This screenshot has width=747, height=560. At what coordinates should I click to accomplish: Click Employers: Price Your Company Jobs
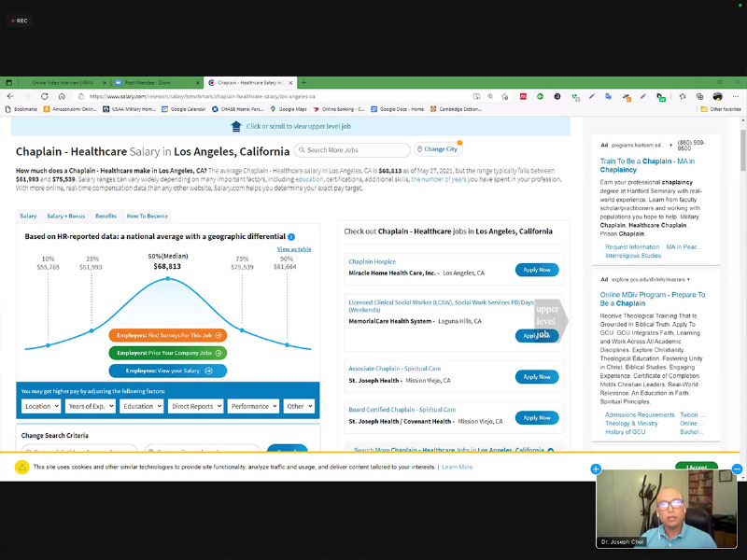[168, 353]
